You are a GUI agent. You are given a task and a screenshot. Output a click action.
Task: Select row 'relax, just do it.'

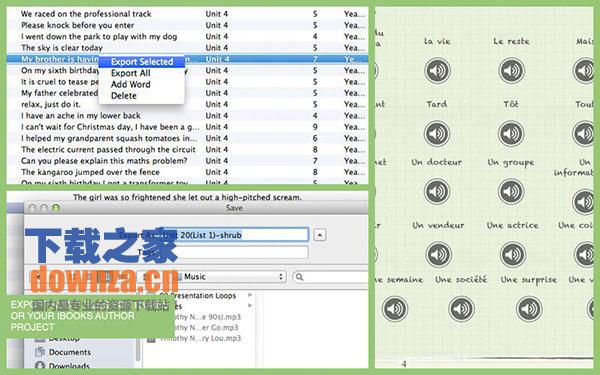(x=188, y=104)
